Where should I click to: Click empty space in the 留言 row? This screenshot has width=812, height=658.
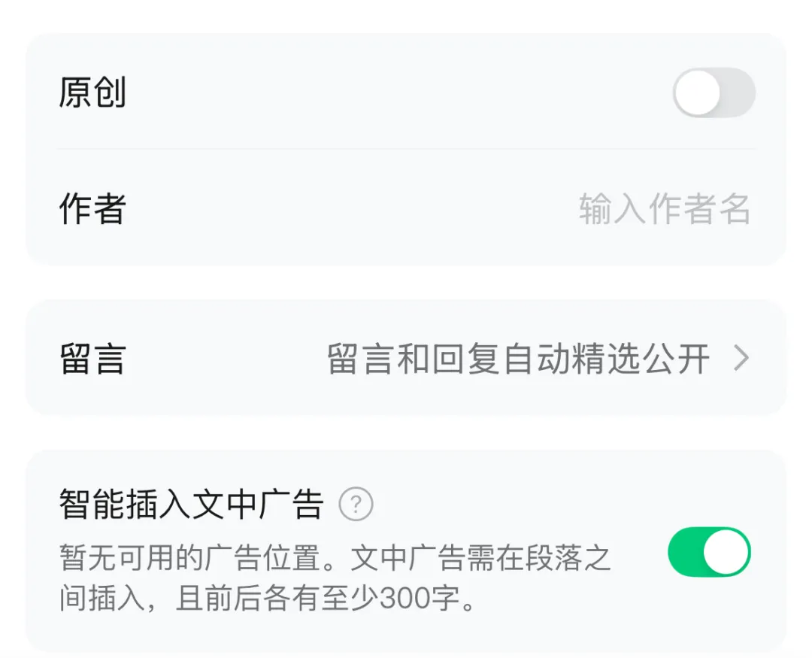pyautogui.click(x=223, y=359)
